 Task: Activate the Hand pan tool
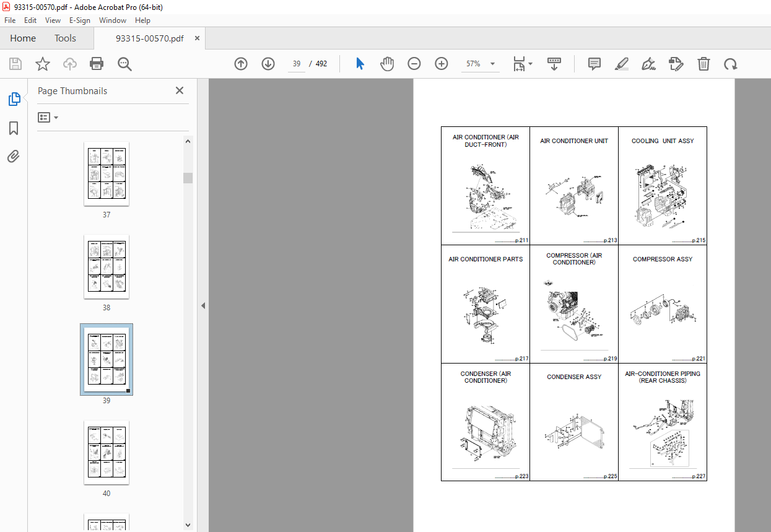pyautogui.click(x=387, y=64)
